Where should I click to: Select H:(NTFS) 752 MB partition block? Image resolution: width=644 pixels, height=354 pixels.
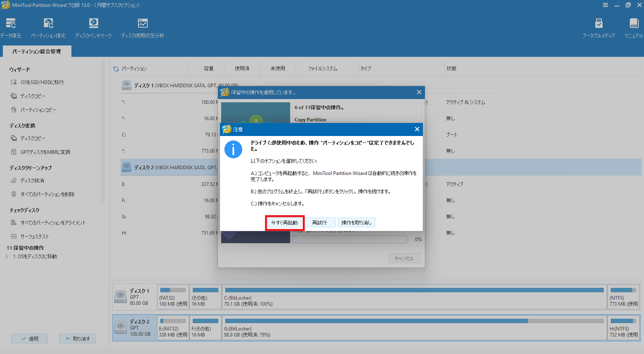(624, 328)
